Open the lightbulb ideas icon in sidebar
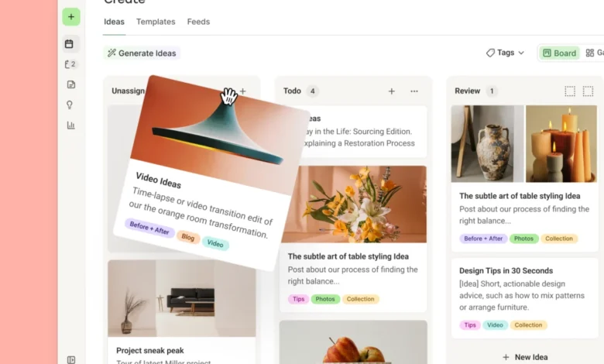The height and width of the screenshot is (364, 604). tap(70, 105)
